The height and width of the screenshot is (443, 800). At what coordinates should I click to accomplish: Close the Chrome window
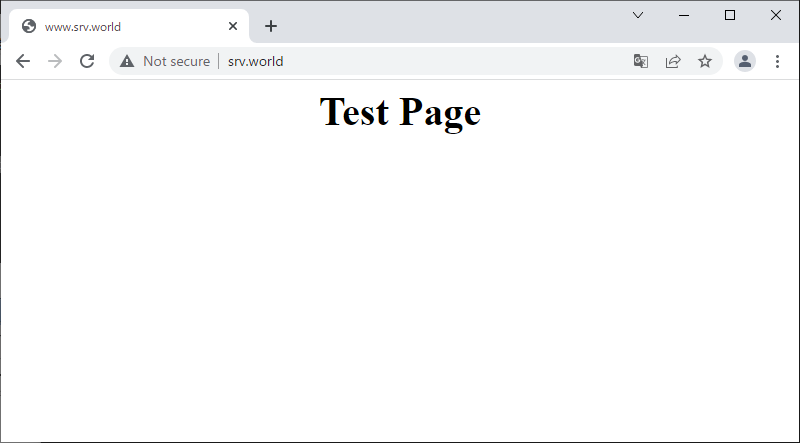tap(776, 15)
